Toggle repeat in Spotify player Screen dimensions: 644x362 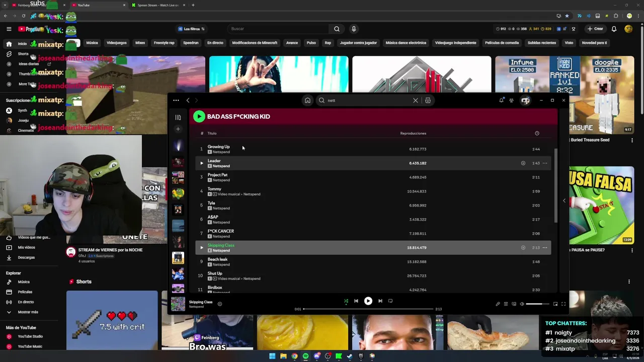[x=390, y=301]
